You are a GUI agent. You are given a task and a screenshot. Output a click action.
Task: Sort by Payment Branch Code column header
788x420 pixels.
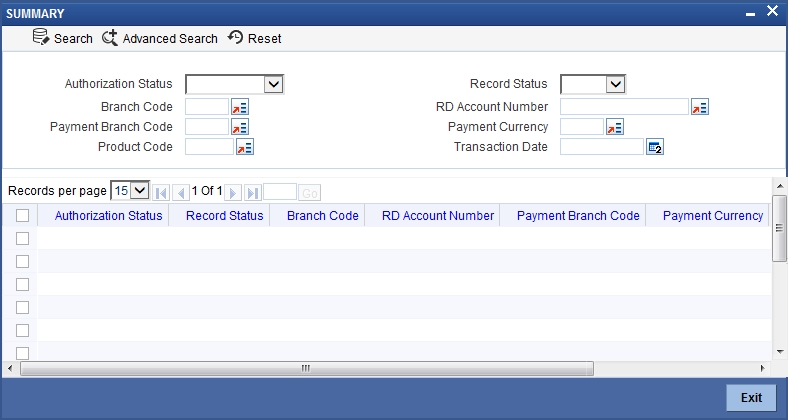click(x=578, y=216)
